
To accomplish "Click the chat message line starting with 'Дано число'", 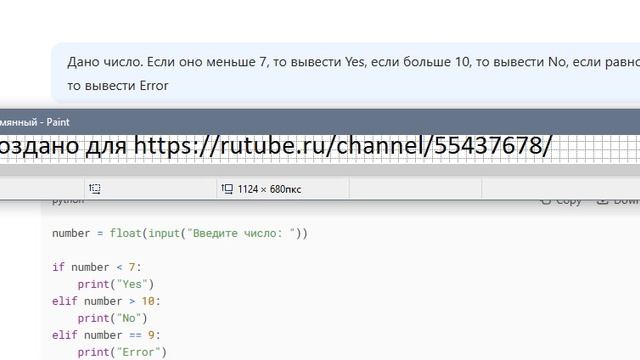I will [353, 62].
